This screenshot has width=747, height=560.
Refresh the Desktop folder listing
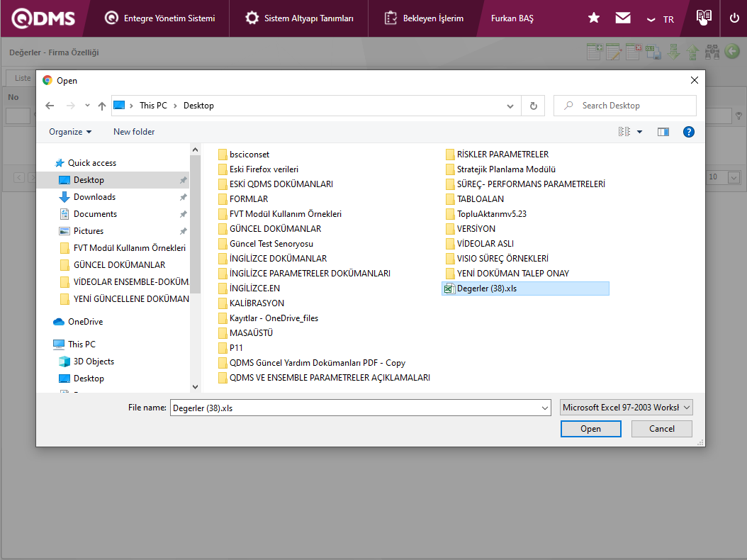533,106
